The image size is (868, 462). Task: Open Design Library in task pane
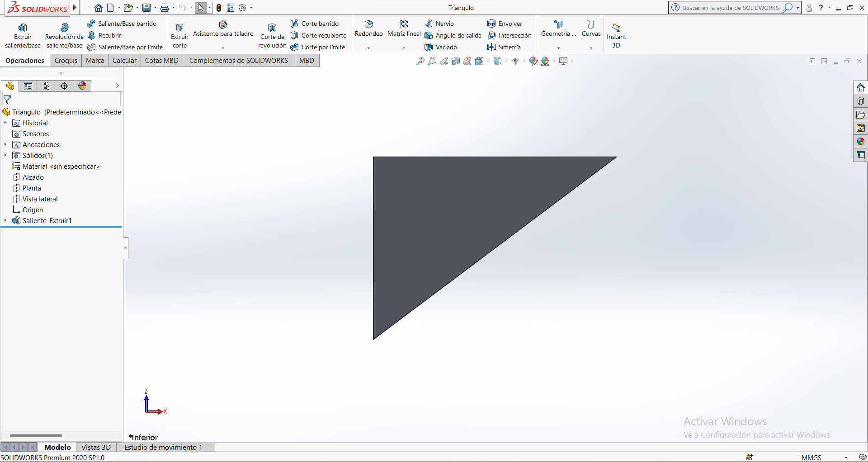point(861,101)
